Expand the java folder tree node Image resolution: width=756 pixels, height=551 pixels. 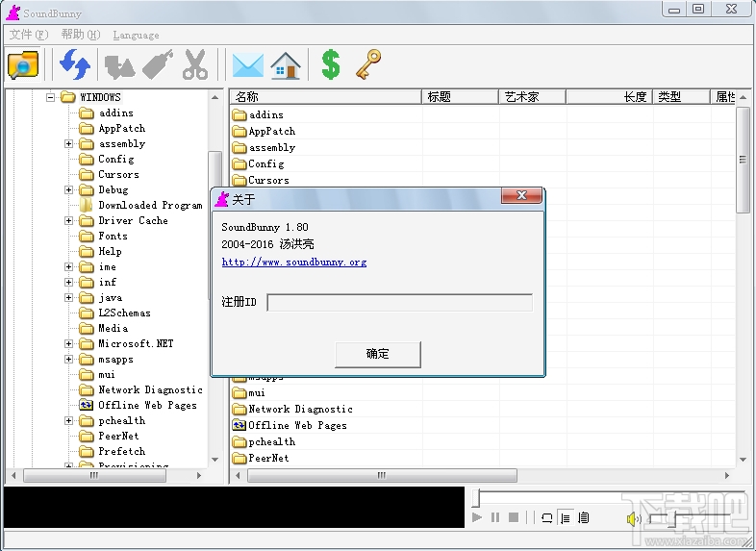(x=68, y=298)
